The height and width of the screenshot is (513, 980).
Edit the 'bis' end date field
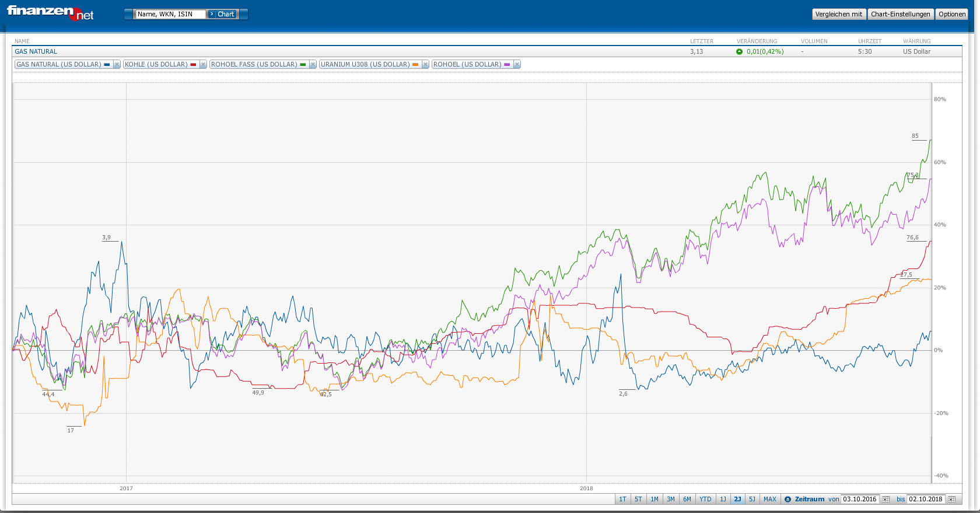tap(926, 500)
